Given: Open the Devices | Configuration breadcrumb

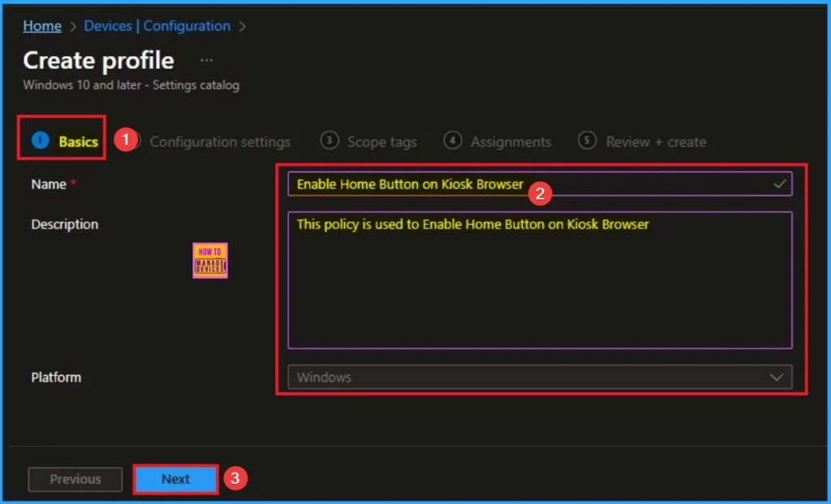Looking at the screenshot, I should tap(157, 26).
